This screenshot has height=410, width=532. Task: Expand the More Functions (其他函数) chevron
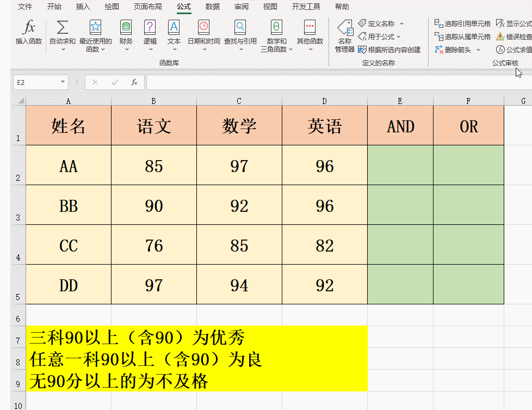tap(311, 50)
